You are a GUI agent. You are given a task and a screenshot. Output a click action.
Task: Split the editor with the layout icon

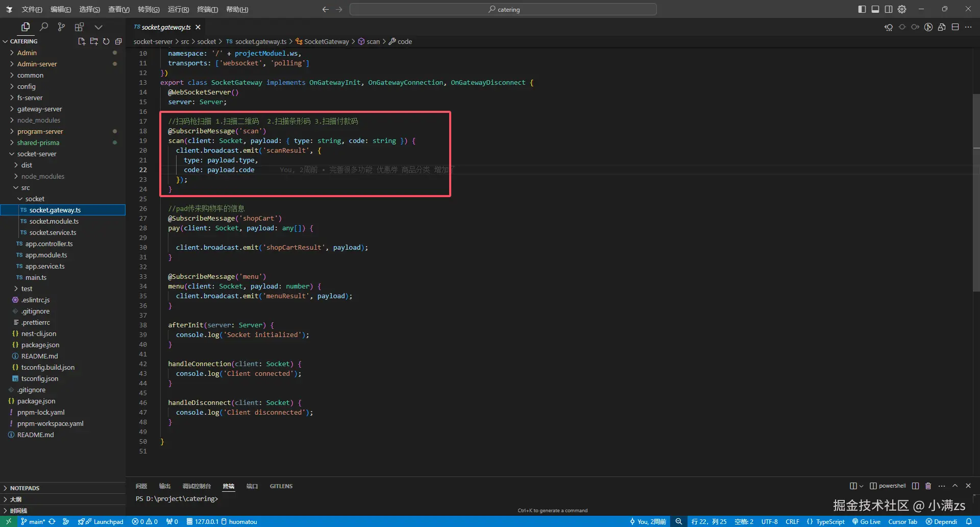[955, 27]
